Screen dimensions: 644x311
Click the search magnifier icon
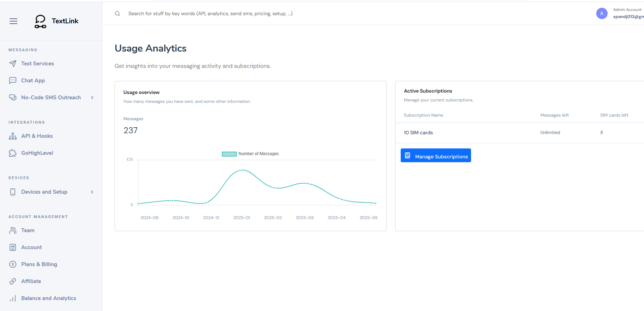point(117,14)
